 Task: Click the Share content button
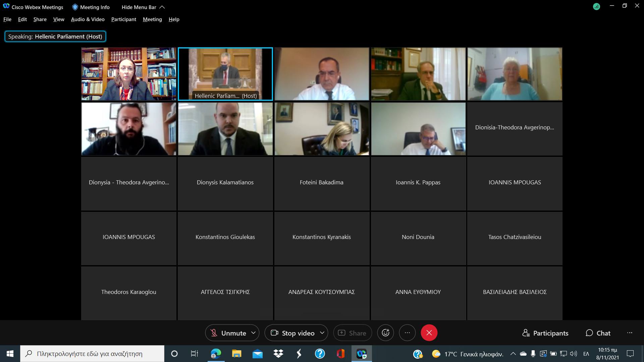(353, 333)
